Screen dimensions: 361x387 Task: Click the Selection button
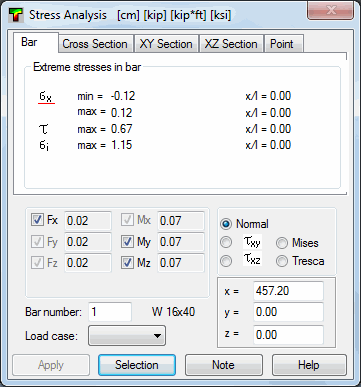click(137, 365)
